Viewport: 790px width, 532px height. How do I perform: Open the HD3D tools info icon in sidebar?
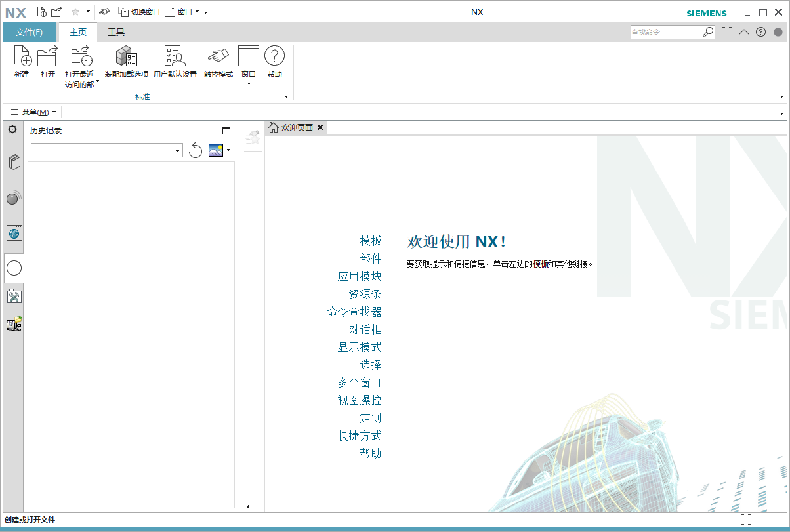click(14, 197)
